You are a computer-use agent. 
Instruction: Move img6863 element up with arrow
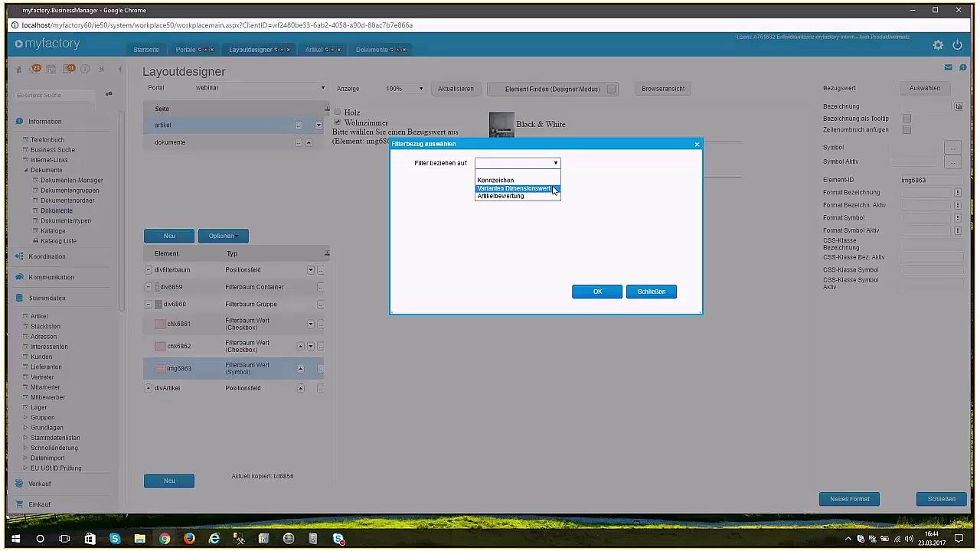pyautogui.click(x=300, y=369)
